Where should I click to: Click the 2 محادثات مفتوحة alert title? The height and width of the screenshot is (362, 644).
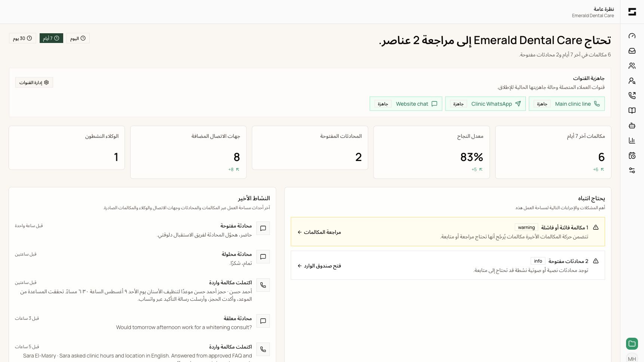coord(568,261)
